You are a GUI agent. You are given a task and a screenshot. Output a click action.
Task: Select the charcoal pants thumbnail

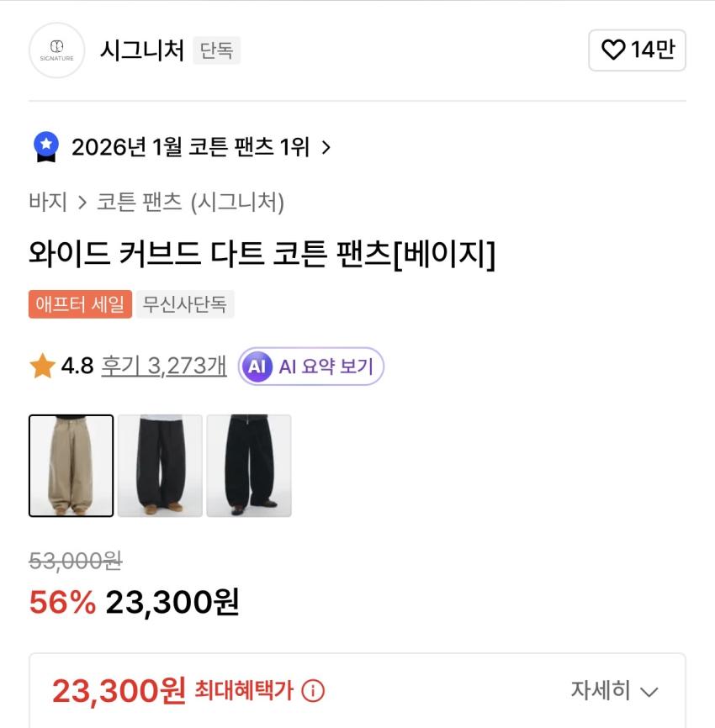pyautogui.click(x=160, y=466)
